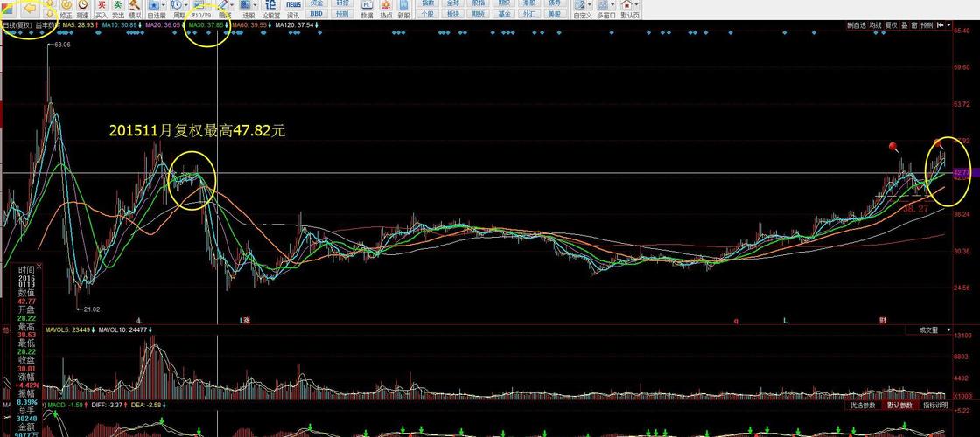Toggle the 预测 forecast overlay
Screen dimensions: 980x437
(927, 25)
